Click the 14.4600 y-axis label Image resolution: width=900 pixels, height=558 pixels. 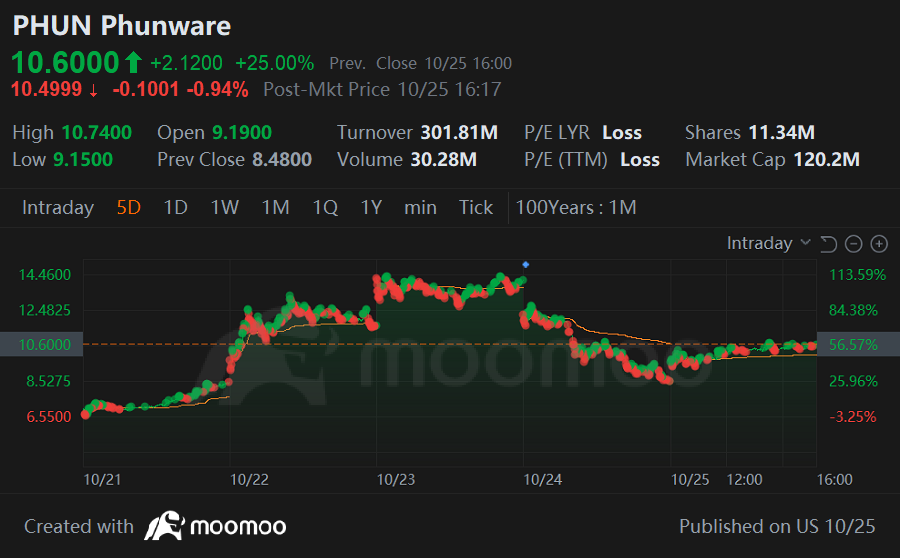45,274
